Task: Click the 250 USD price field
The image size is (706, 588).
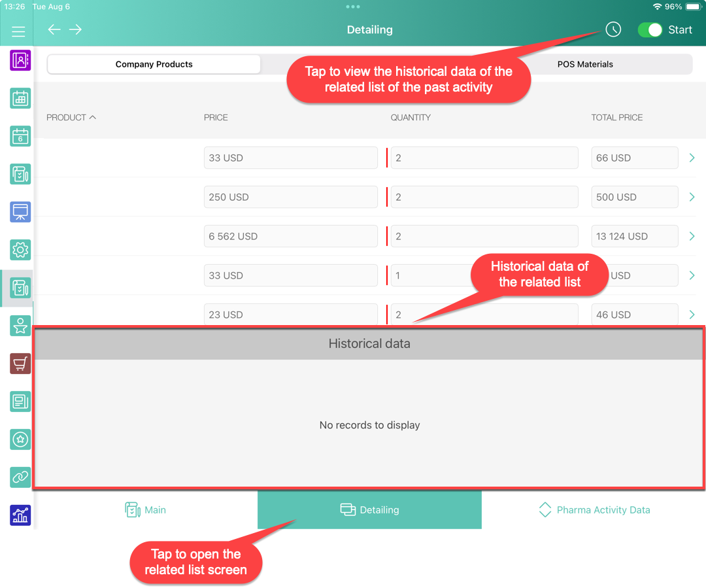Action: click(290, 197)
